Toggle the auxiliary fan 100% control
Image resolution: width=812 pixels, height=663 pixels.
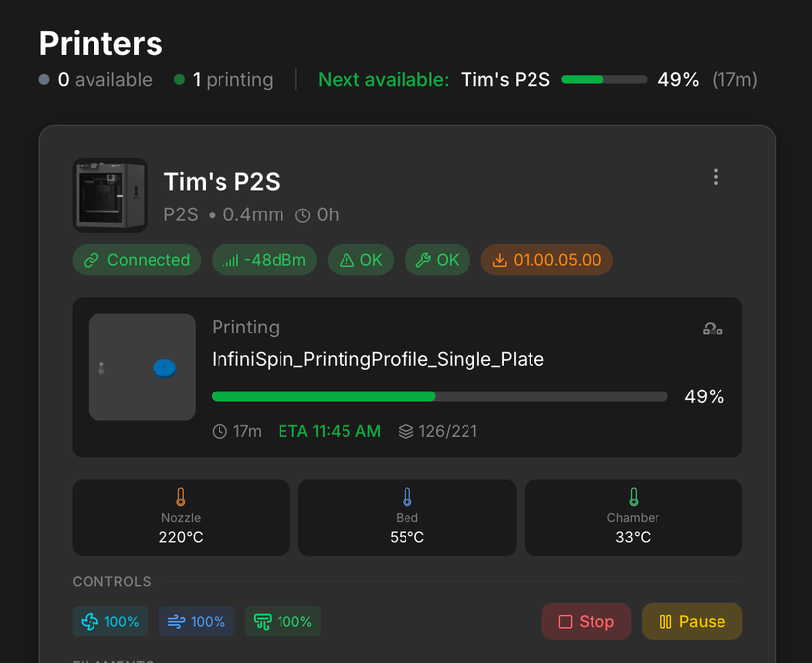(196, 622)
